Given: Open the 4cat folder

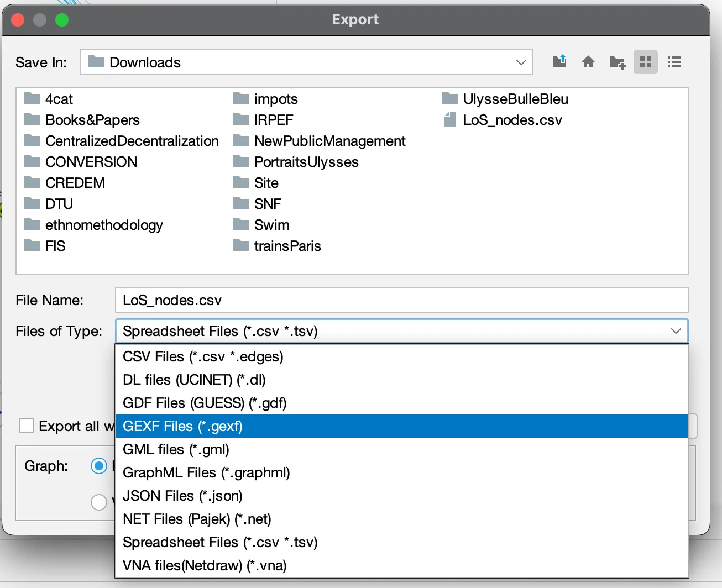Looking at the screenshot, I should point(59,99).
